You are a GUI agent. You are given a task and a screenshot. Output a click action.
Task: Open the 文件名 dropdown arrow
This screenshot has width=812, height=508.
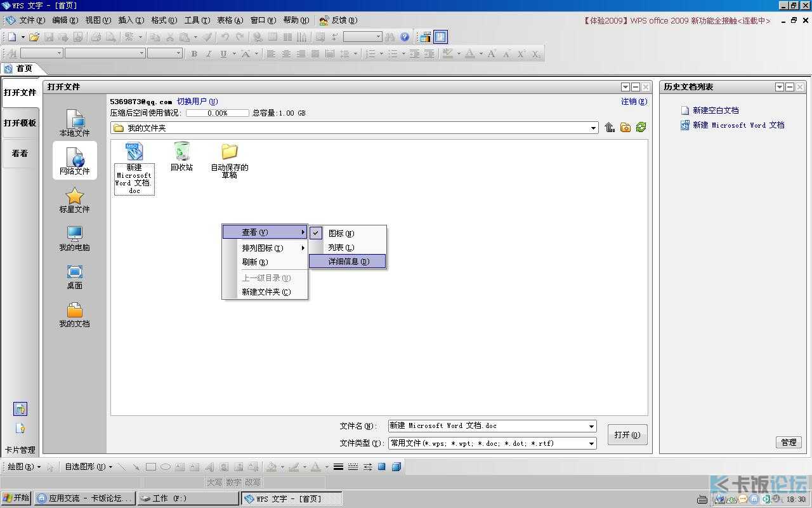[591, 426]
